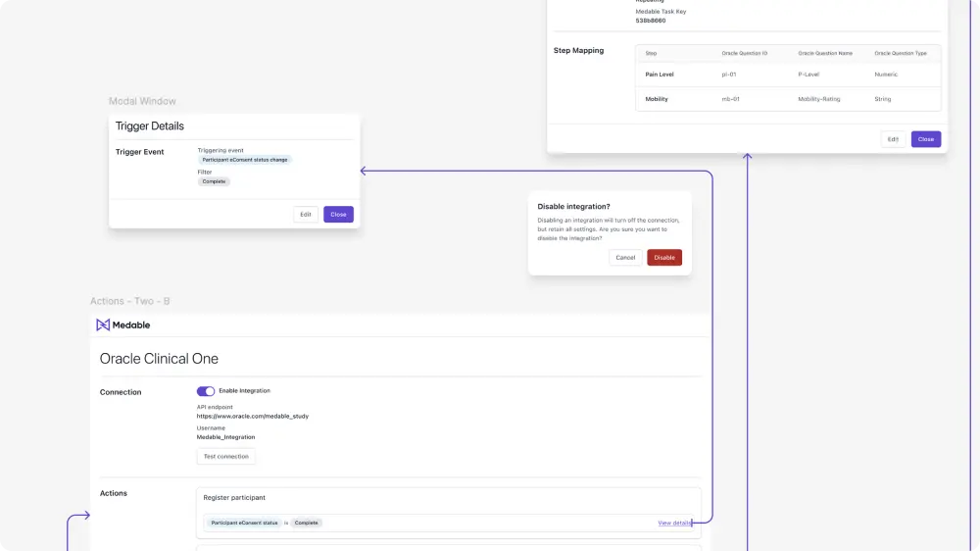The width and height of the screenshot is (980, 551).
Task: Click the Step column header
Action: pos(651,53)
